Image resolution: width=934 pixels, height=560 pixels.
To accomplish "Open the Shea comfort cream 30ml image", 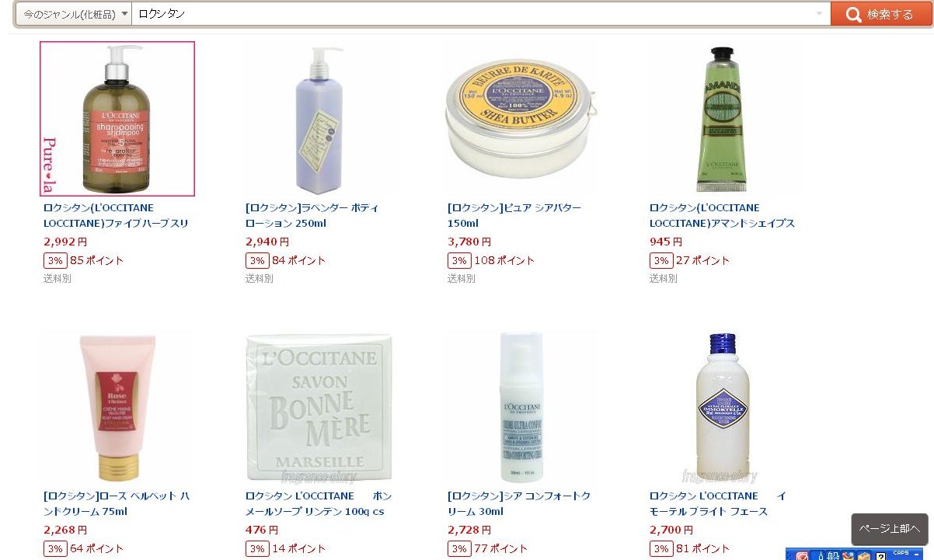I will pyautogui.click(x=521, y=407).
